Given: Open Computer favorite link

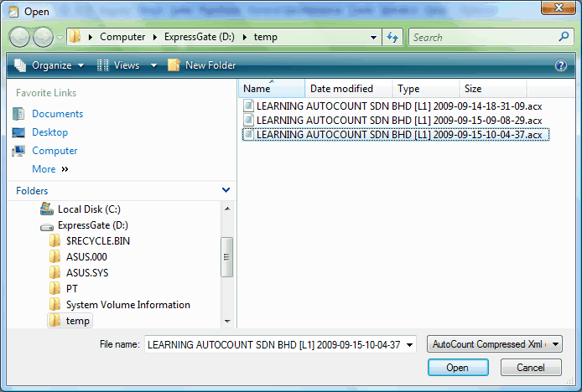Looking at the screenshot, I should 55,151.
